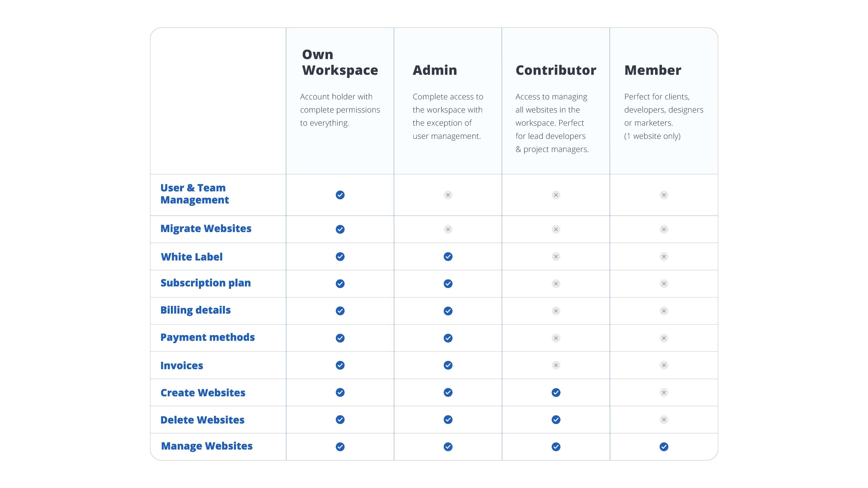Click Contributor checkmark for Delete Websites
This screenshot has width=868, height=488.
[556, 420]
